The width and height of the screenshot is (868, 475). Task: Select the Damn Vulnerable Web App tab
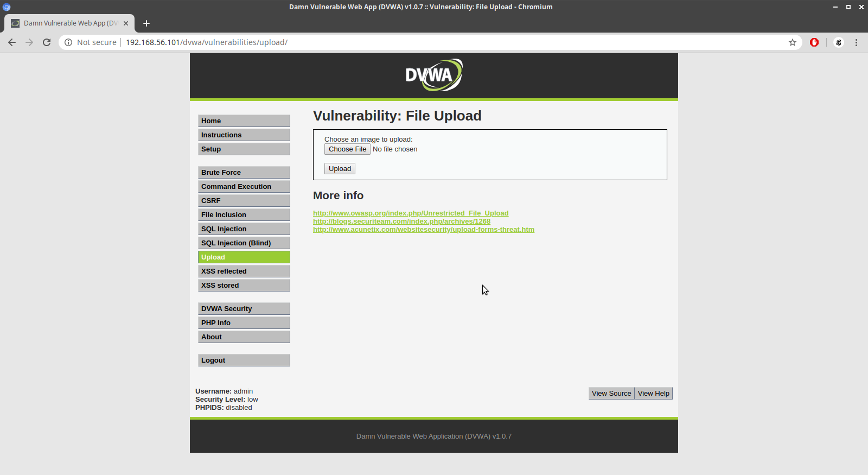[x=69, y=23]
